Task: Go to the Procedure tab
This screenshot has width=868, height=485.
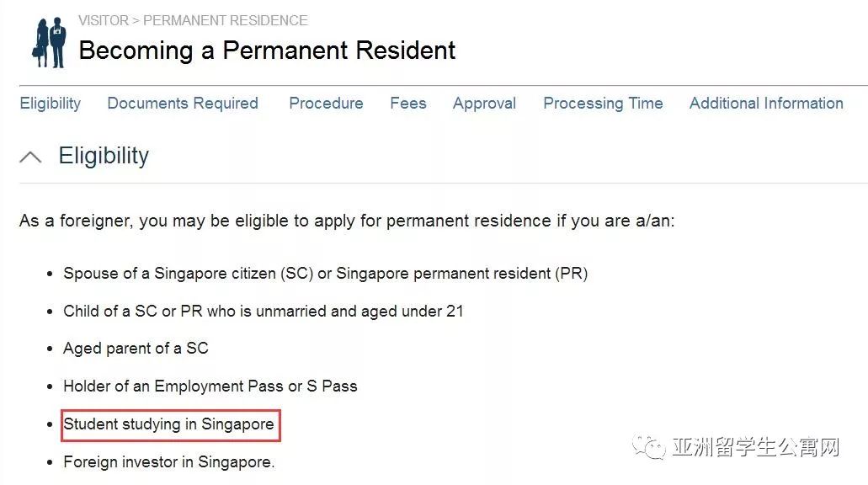Action: 326,104
